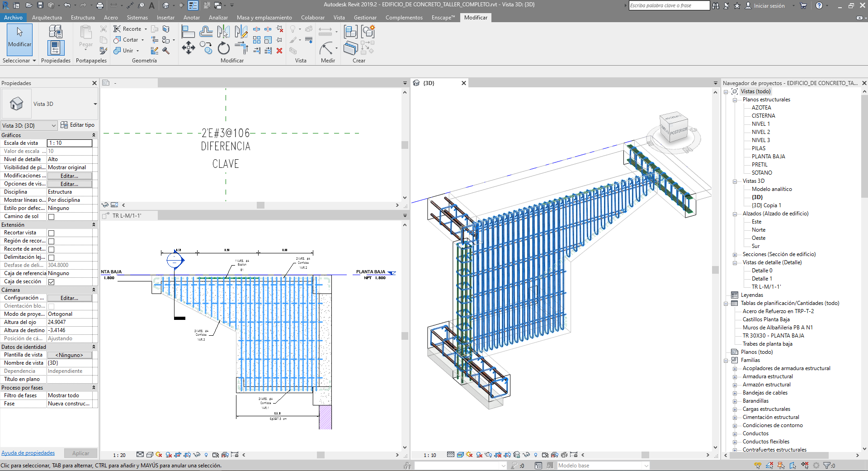
Task: Click the red Delete X icon
Action: click(279, 51)
